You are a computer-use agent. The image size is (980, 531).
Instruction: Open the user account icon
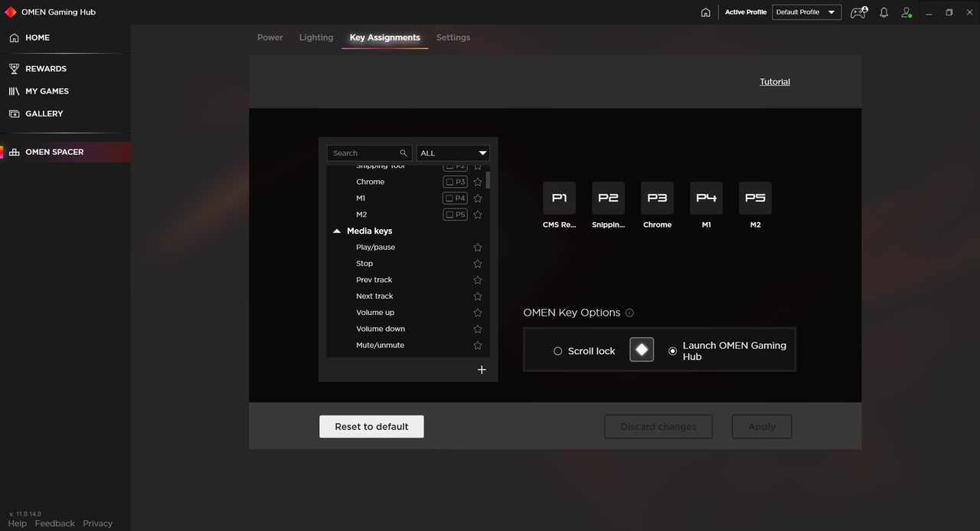point(906,12)
